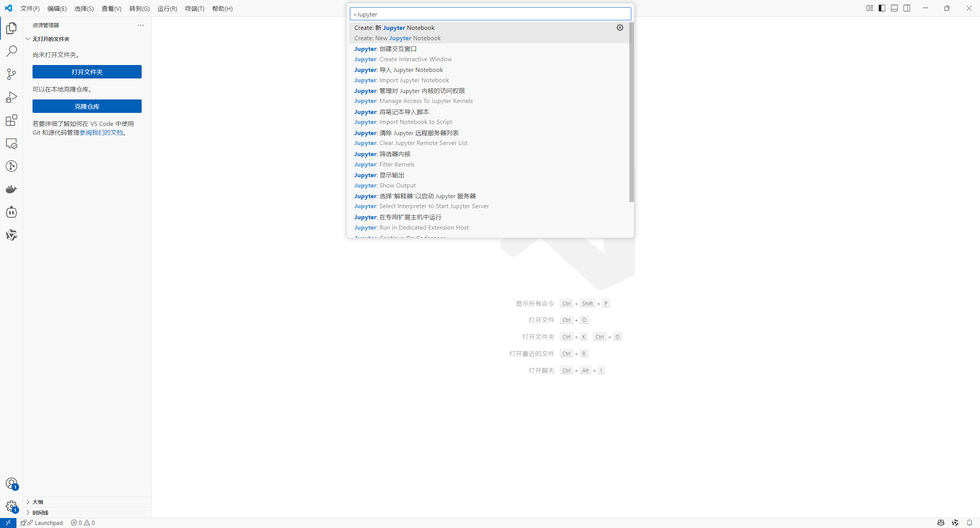Viewport: 980px width, 528px height.
Task: Select Jupyter: 在专用扩展主机中运行 command
Action: coord(489,222)
